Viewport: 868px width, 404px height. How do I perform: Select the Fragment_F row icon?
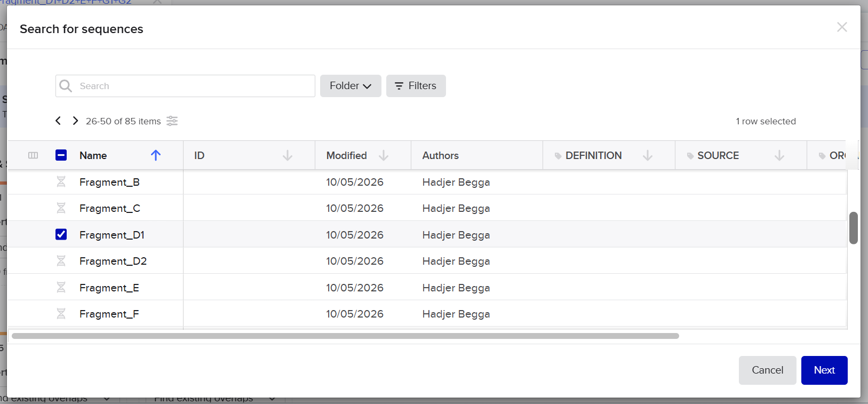click(61, 314)
